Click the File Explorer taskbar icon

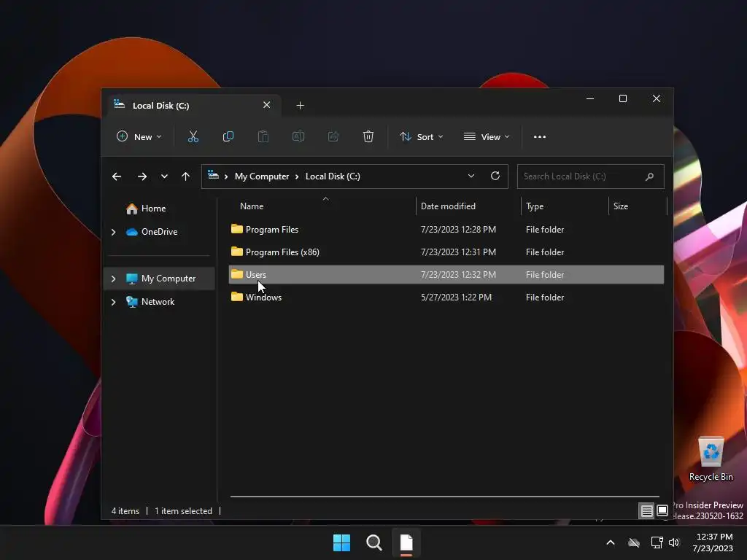[x=406, y=542]
